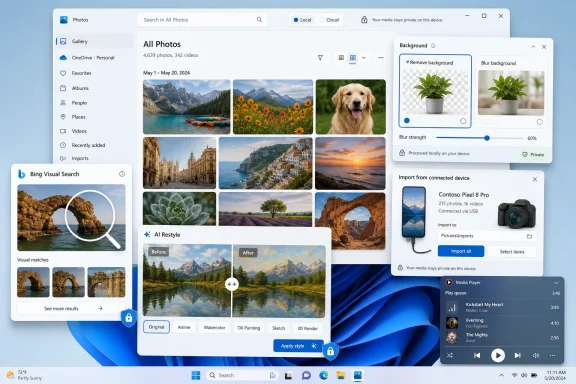Click See more results in Bing Visual Search
This screenshot has width=576, height=384.
pyautogui.click(x=71, y=309)
